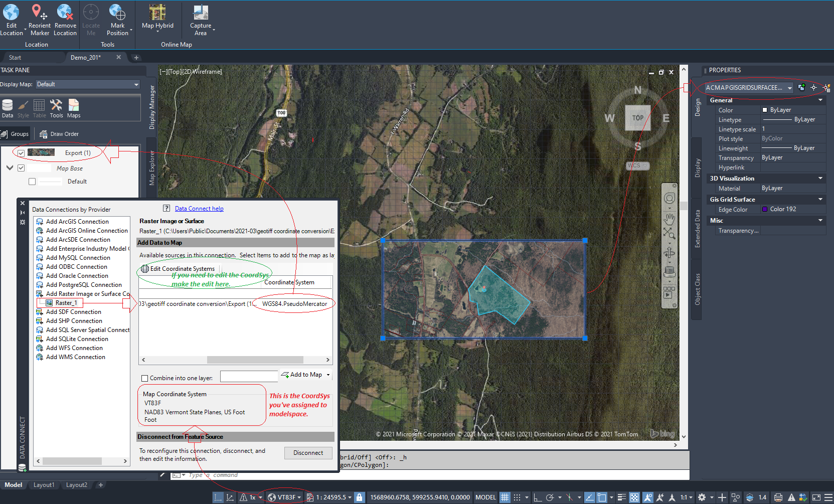Open the Pan tool in the navigation bar
834x504 pixels.
pyautogui.click(x=669, y=218)
